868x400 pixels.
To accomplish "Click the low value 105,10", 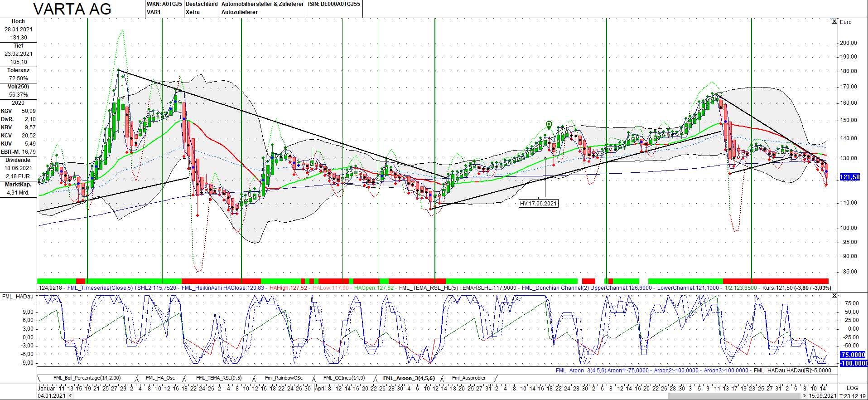I will (19, 62).
